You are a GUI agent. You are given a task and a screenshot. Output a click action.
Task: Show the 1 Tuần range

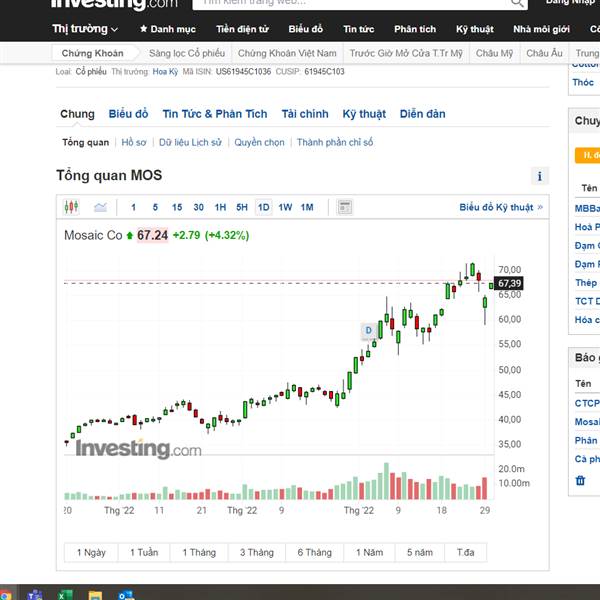[x=144, y=553]
